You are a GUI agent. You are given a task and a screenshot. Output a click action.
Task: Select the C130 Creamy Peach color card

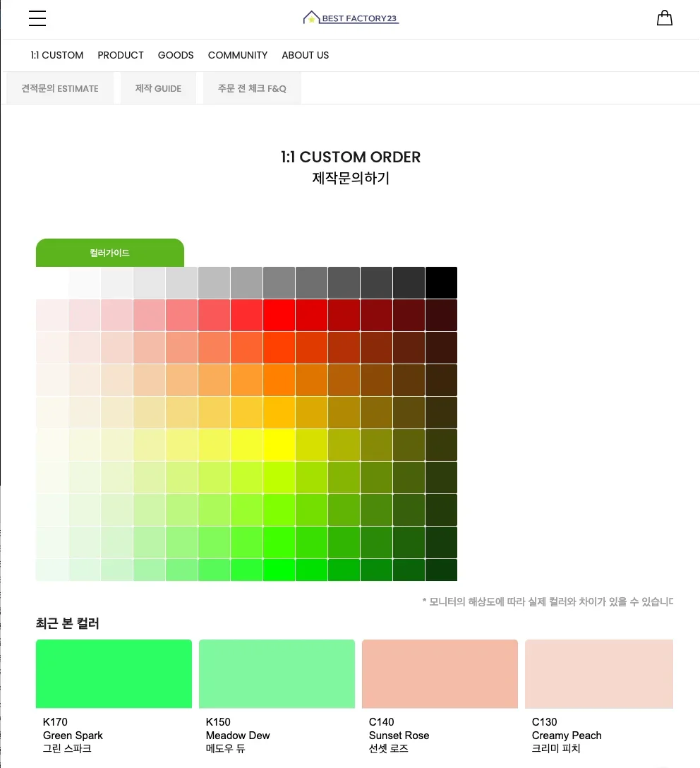pyautogui.click(x=599, y=674)
